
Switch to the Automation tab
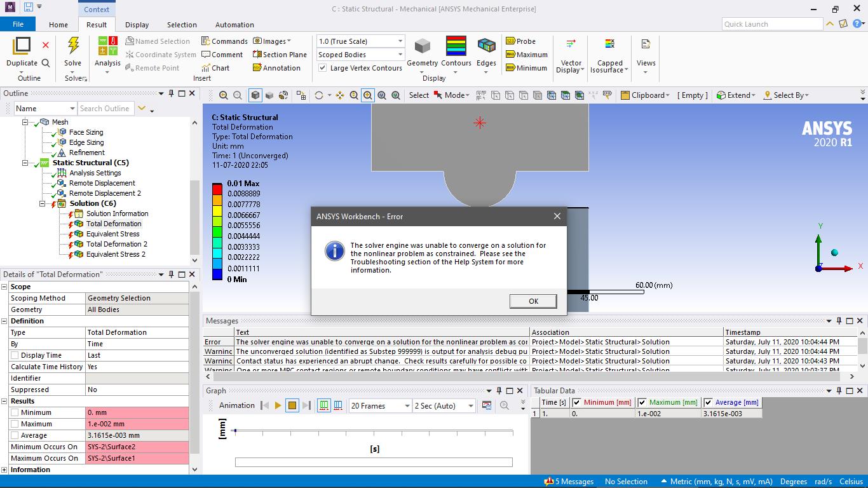tap(234, 25)
